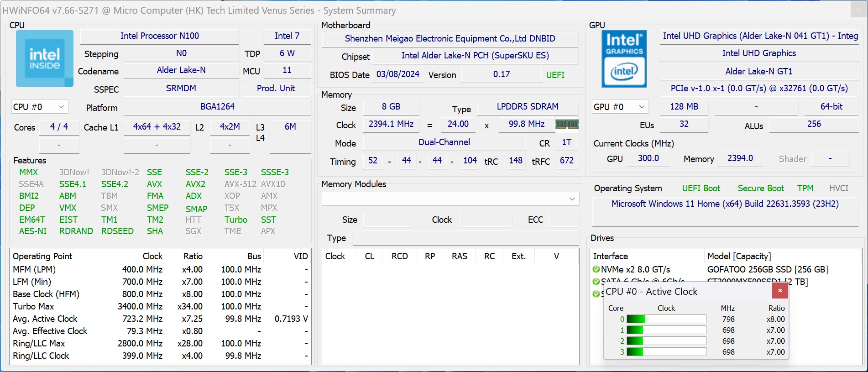
Task: Click the UEFI Boot status label
Action: coord(701,189)
